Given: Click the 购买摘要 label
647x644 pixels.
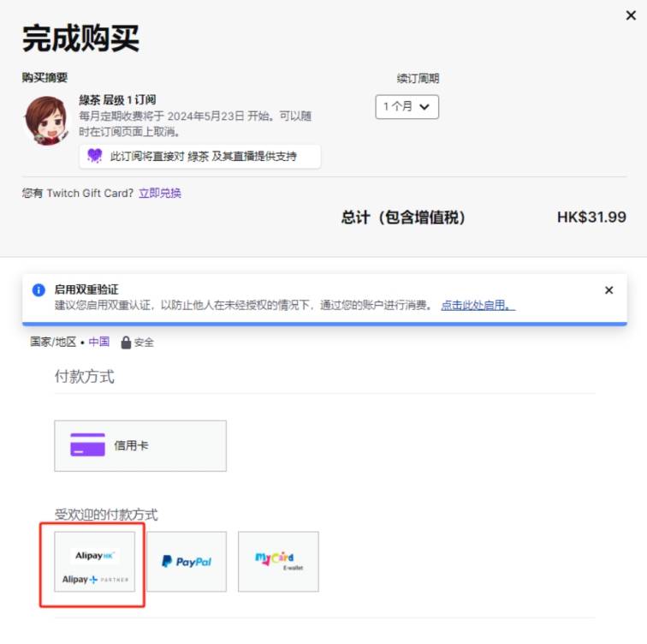Looking at the screenshot, I should click(45, 78).
